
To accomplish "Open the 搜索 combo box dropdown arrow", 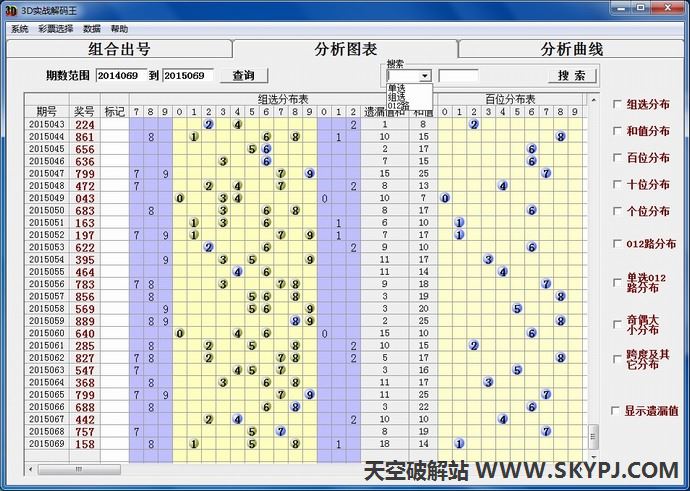I will pyautogui.click(x=425, y=76).
